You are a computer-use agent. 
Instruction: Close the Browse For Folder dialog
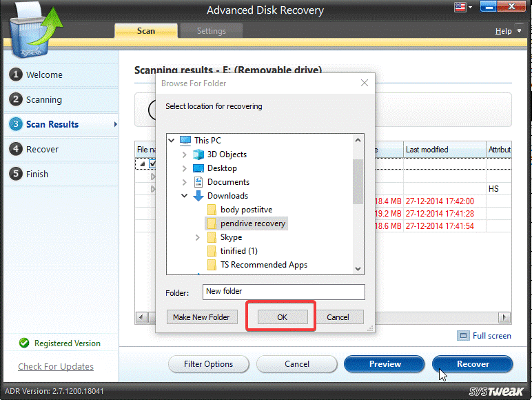(x=365, y=83)
